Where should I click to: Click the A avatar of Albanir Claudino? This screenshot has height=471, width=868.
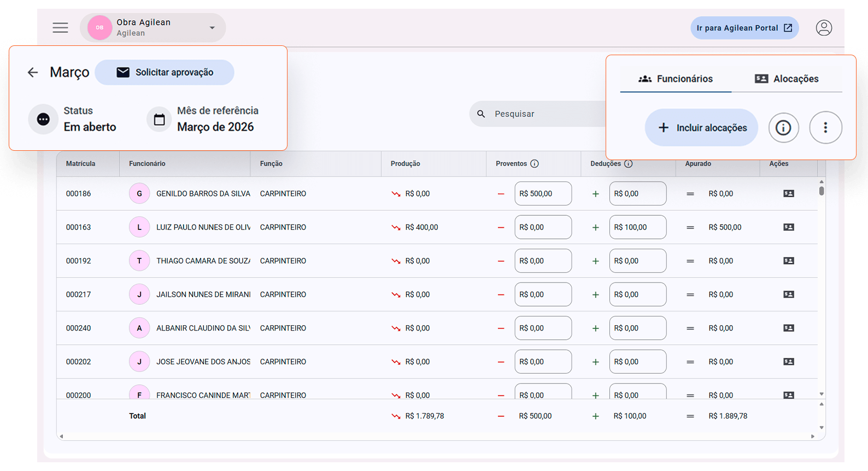139,328
